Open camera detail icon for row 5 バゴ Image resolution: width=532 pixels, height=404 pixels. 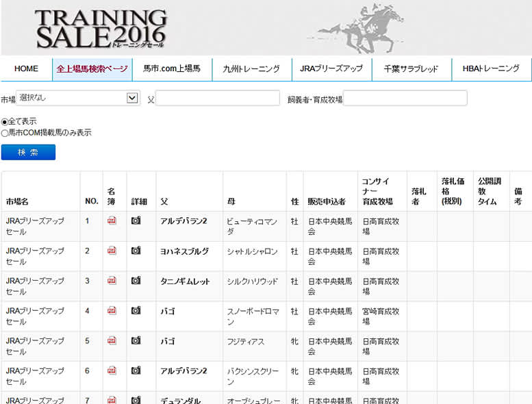point(136,340)
